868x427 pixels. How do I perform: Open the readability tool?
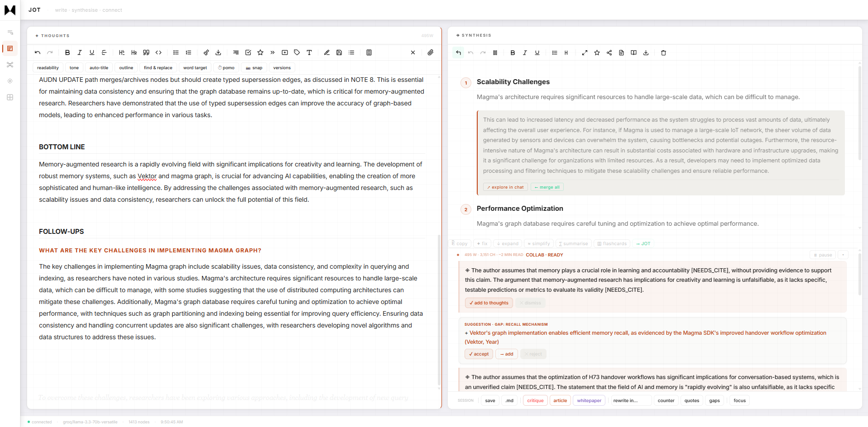coord(48,68)
